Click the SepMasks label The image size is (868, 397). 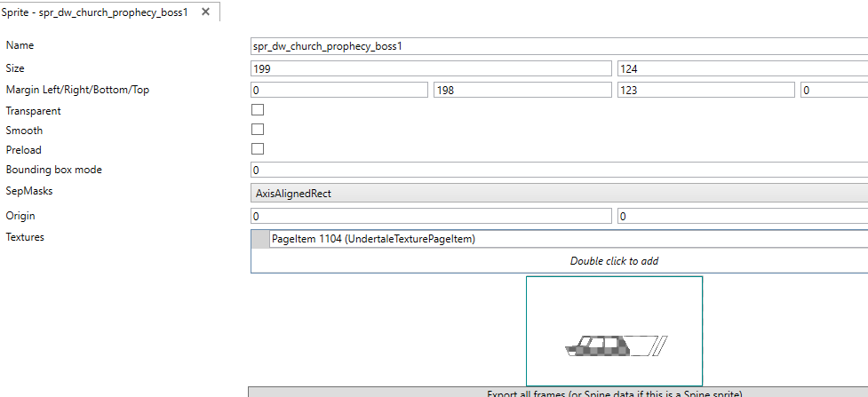[28, 191]
